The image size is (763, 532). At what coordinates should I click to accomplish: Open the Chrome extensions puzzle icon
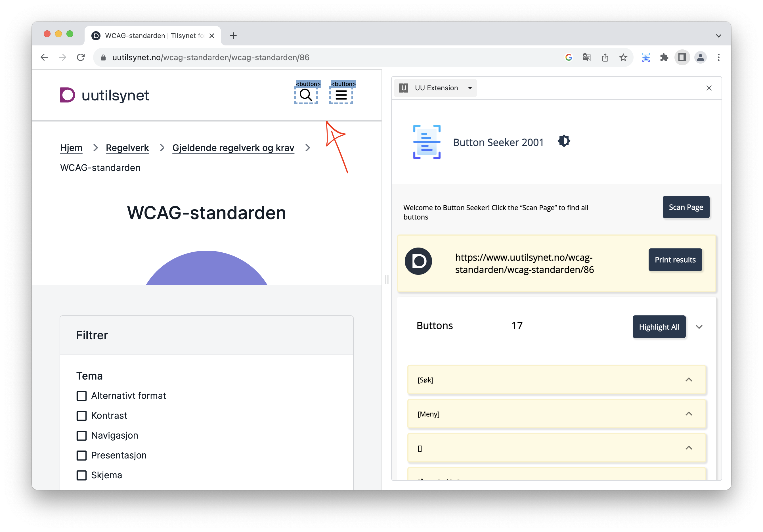click(664, 57)
